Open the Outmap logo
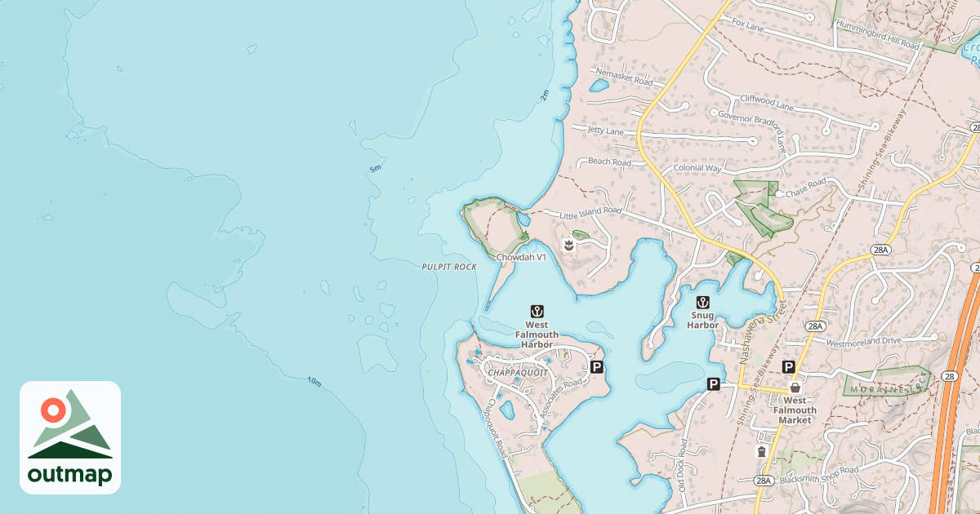980x514 pixels. tap(70, 437)
